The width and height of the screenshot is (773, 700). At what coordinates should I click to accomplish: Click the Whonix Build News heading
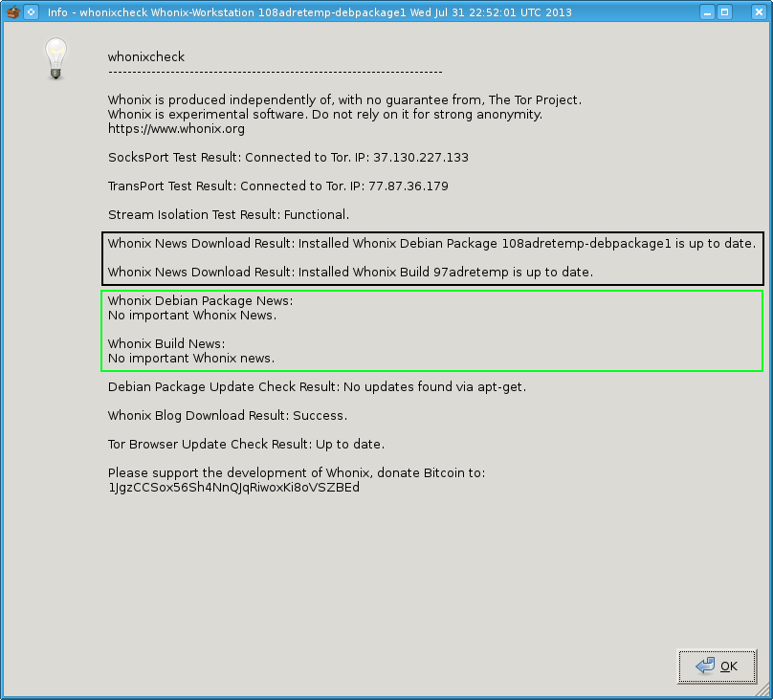(x=166, y=343)
